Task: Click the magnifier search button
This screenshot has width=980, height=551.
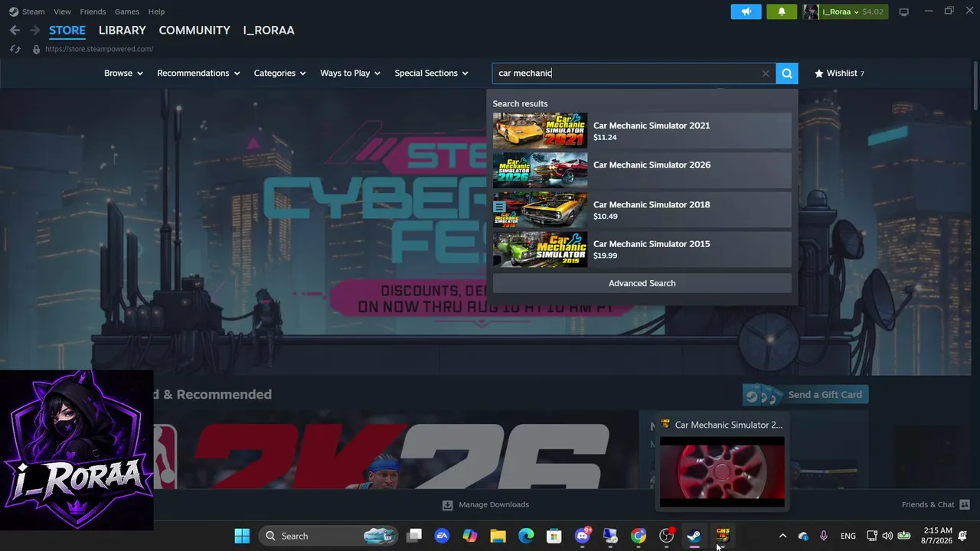Action: click(787, 73)
